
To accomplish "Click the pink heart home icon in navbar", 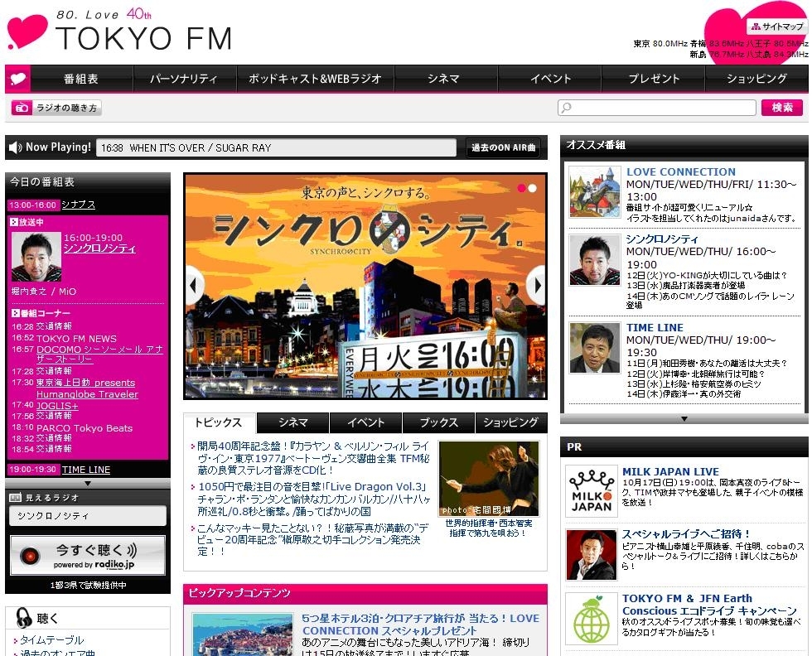I will pyautogui.click(x=17, y=80).
